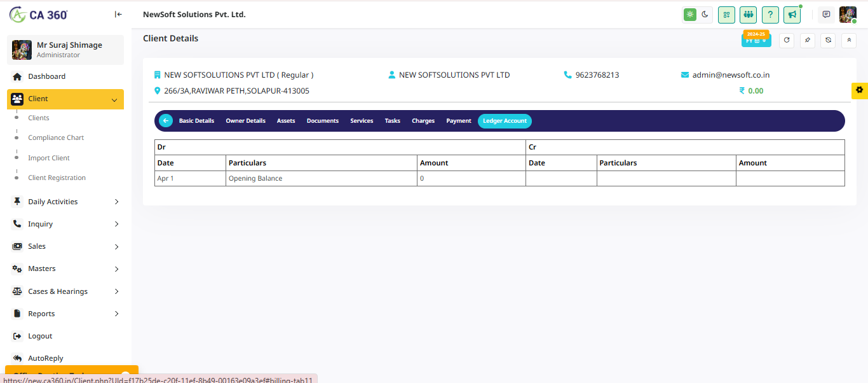
Task: Switch to light mode sun icon
Action: point(690,14)
